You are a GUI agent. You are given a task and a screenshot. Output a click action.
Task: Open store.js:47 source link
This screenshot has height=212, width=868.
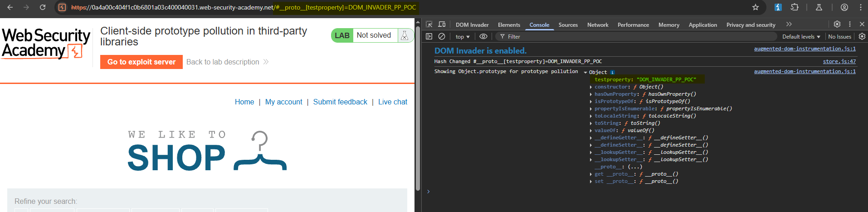pos(839,61)
